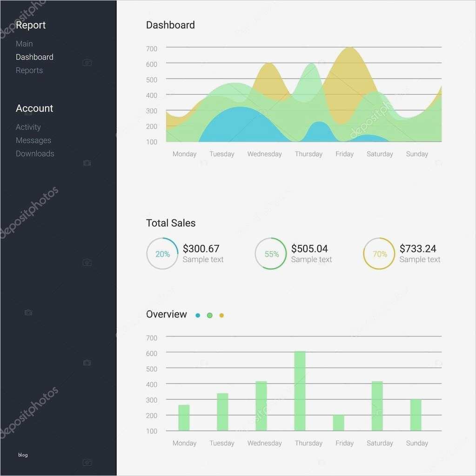Click the 70% yellow progress circle
Image resolution: width=476 pixels, height=476 pixels.
pos(379,253)
